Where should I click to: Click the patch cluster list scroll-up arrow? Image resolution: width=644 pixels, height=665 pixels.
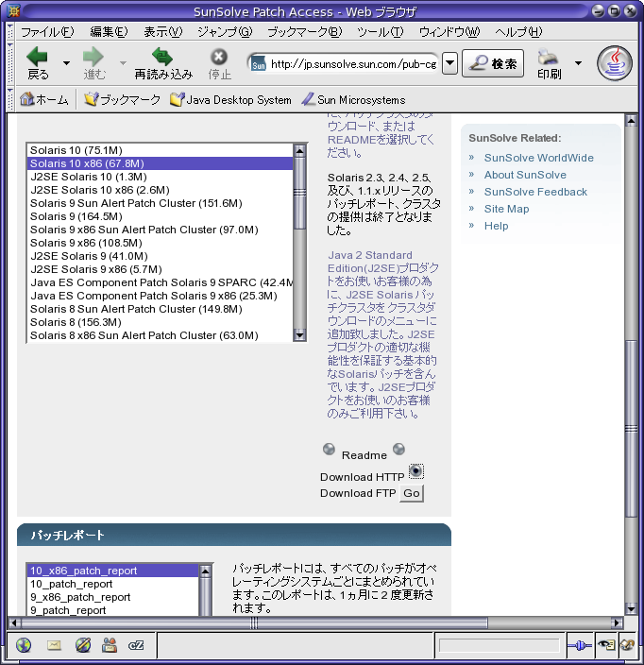tap(299, 150)
